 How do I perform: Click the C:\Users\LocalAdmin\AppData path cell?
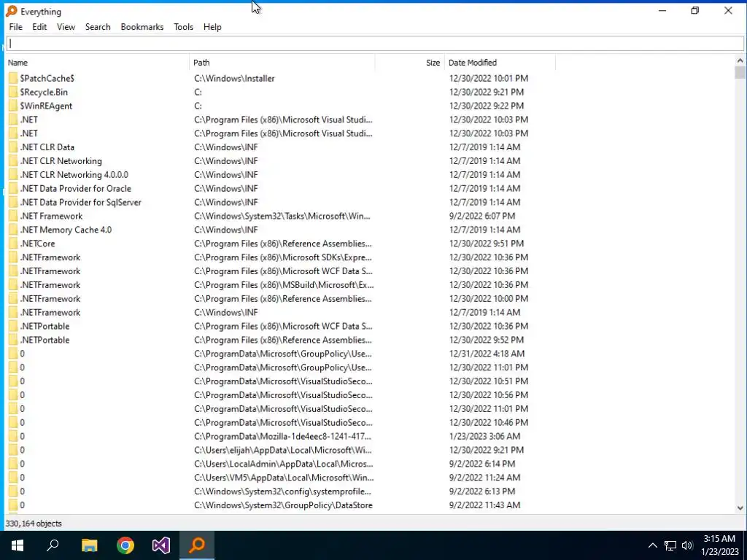pos(284,464)
